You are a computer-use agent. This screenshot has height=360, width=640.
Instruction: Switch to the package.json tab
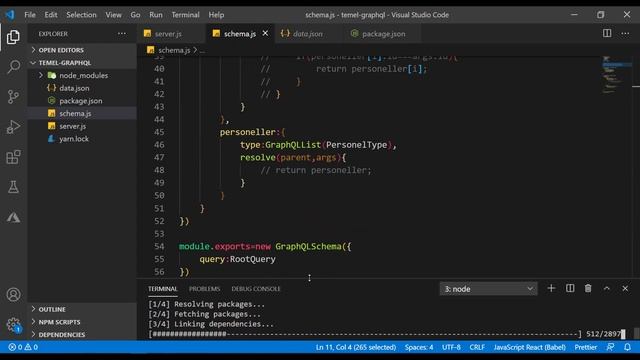click(x=383, y=33)
